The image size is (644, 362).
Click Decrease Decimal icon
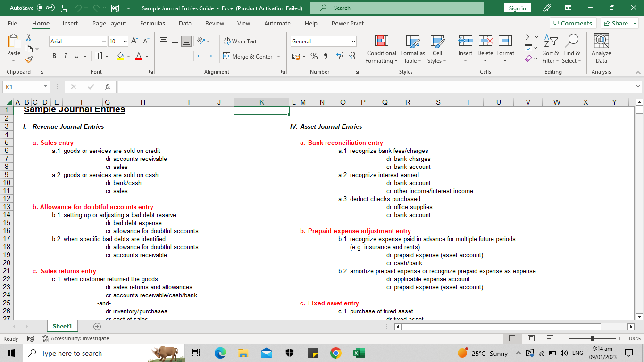click(x=351, y=57)
